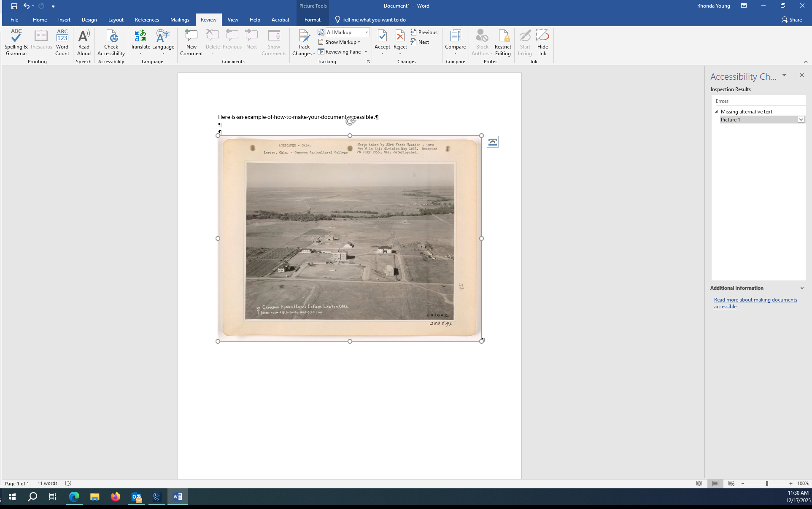
Task: Click the Accept changes button
Action: (x=382, y=38)
